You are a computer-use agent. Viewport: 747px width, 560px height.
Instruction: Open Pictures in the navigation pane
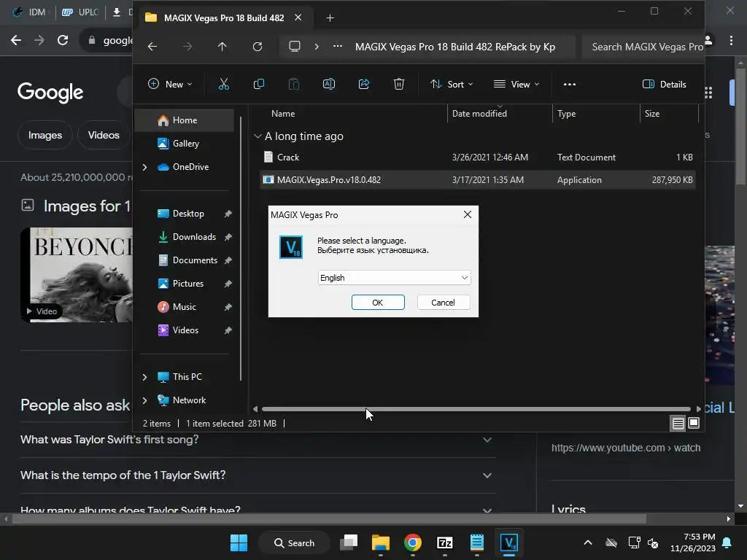pos(188,284)
